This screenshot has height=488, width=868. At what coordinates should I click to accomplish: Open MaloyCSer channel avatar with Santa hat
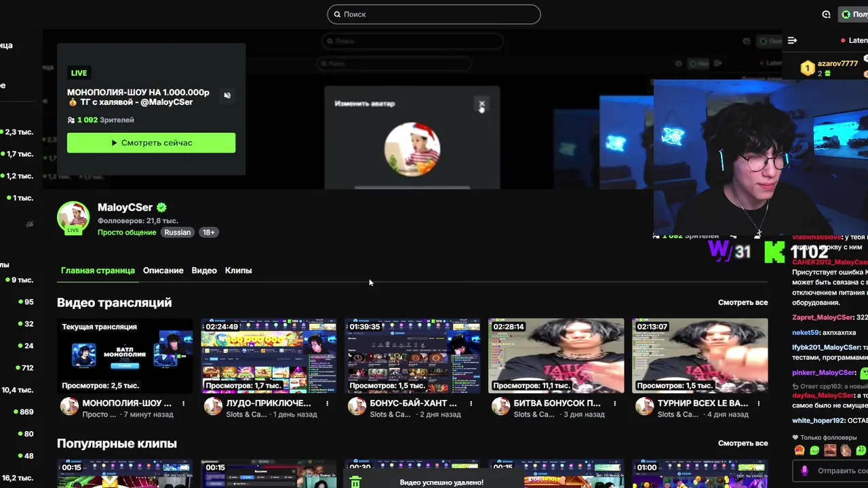click(x=73, y=218)
